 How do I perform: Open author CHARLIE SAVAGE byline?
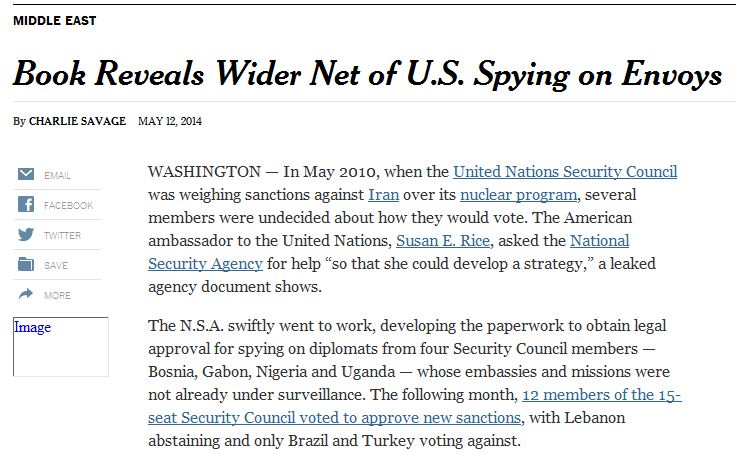77,121
